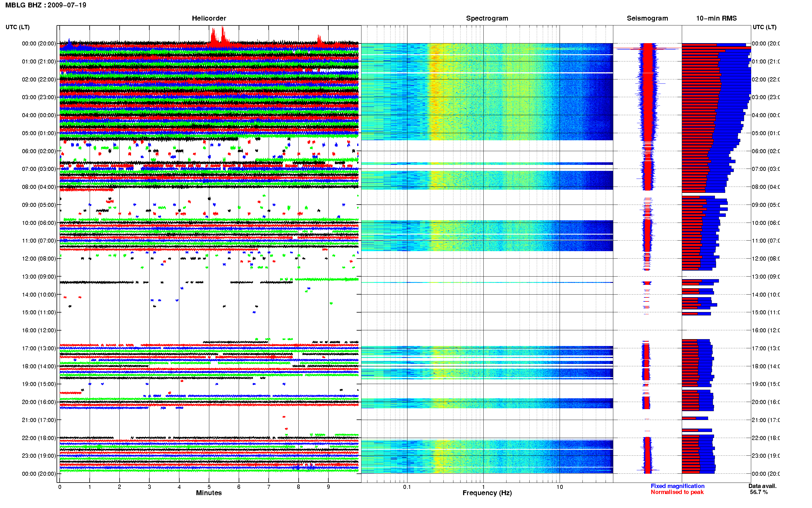Click the left '18:00 (14:00)' time label

[x=39, y=366]
